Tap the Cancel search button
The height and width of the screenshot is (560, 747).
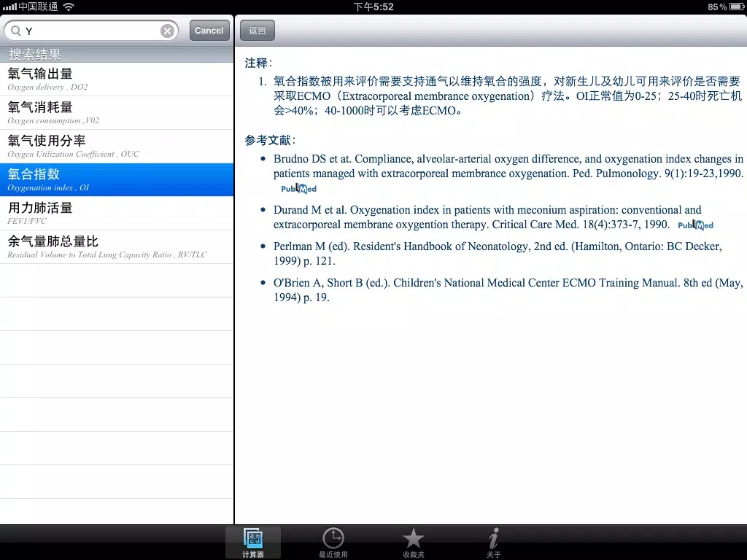(x=209, y=31)
